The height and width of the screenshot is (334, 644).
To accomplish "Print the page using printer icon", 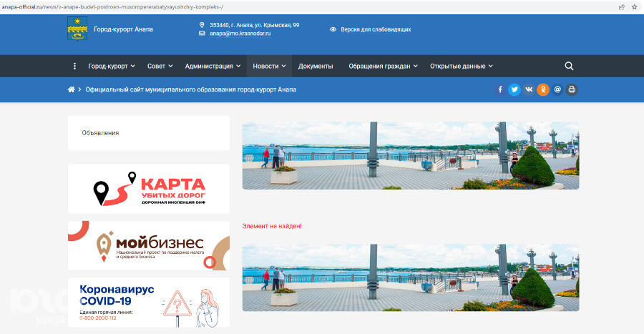I will 571,89.
